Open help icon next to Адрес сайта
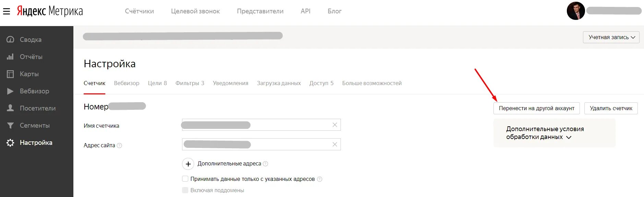Screen dimensions: 644x197 tap(119, 146)
